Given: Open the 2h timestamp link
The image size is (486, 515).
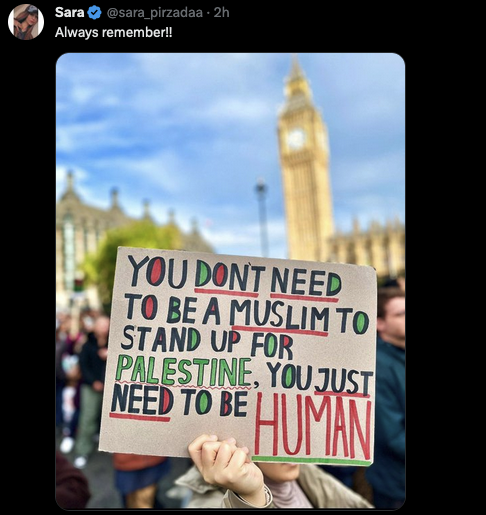Looking at the screenshot, I should pyautogui.click(x=221, y=13).
